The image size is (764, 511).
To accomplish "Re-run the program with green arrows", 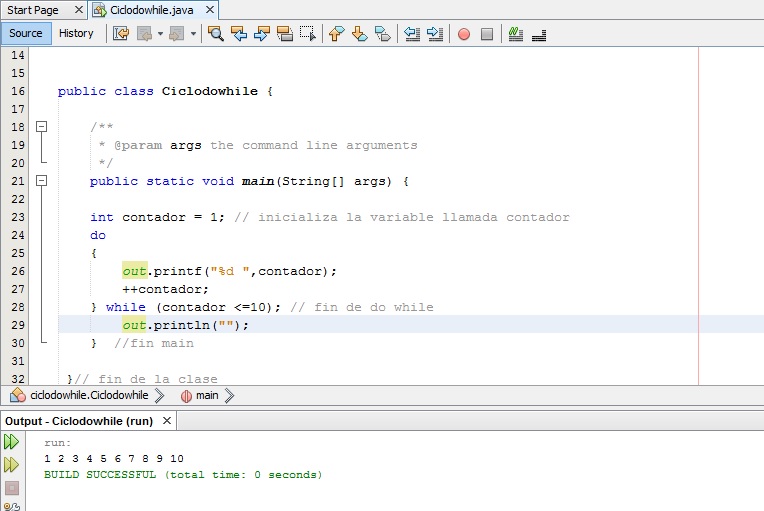I will point(11,441).
